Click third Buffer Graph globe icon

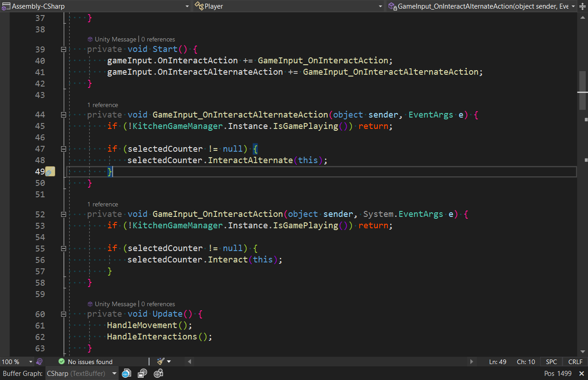pyautogui.click(x=158, y=374)
